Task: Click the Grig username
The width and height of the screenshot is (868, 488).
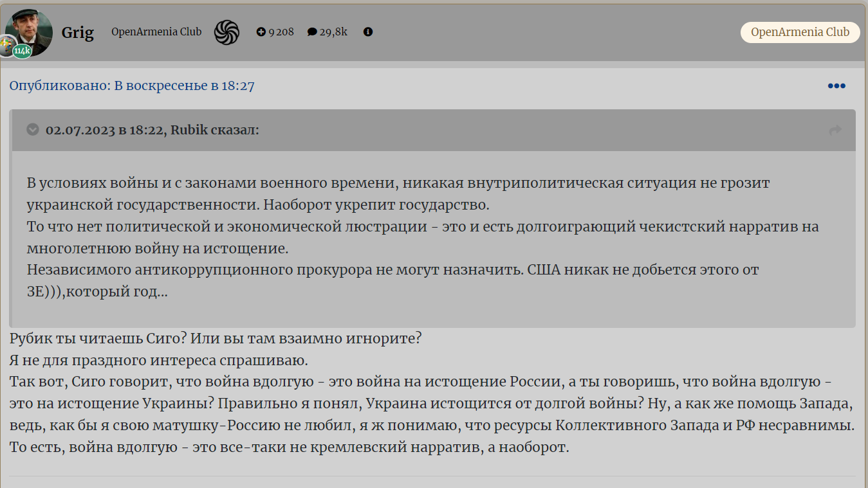Action: [x=78, y=33]
